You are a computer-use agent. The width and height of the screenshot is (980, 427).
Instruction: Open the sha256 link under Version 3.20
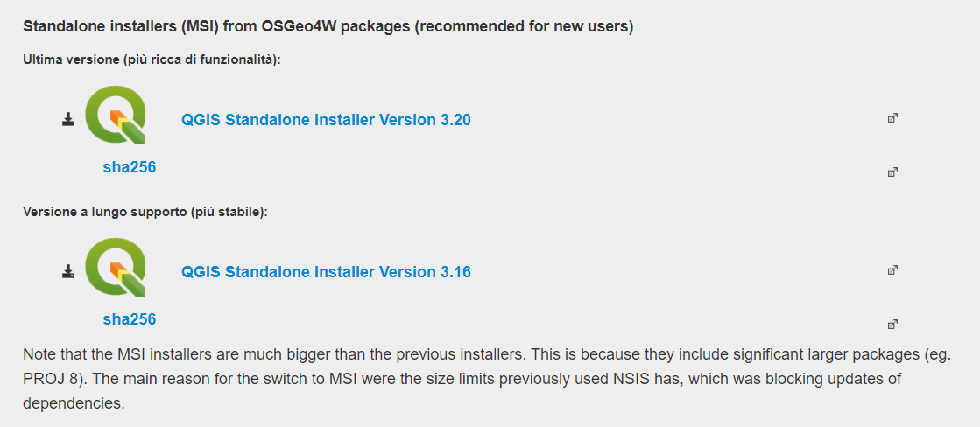[x=129, y=166]
